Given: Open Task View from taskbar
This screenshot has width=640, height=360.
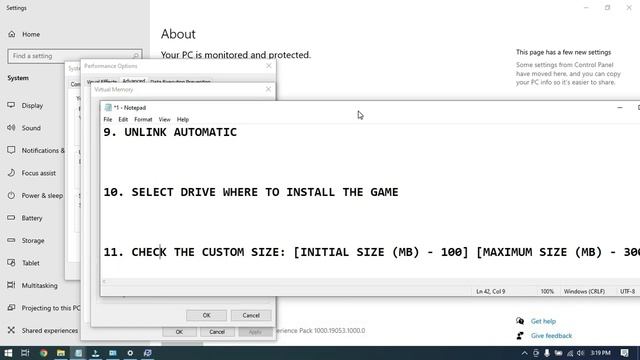Looking at the screenshot, I should 25,353.
